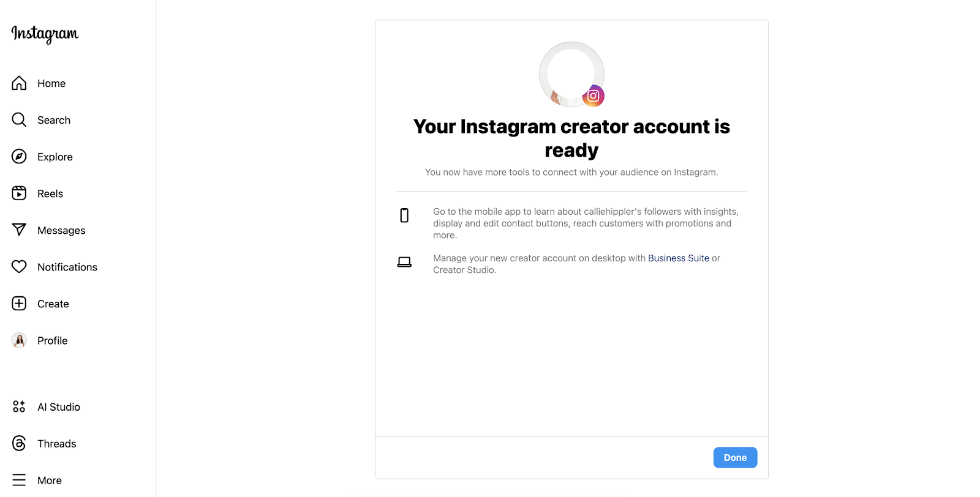Click the Instagram badge on profile picture
The width and height of the screenshot is (980, 497).
(593, 96)
